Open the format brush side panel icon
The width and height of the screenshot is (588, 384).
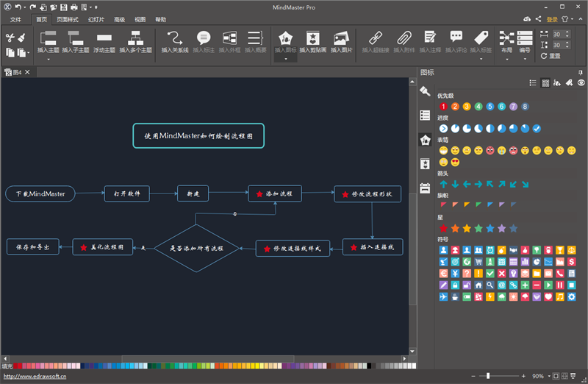(x=425, y=91)
